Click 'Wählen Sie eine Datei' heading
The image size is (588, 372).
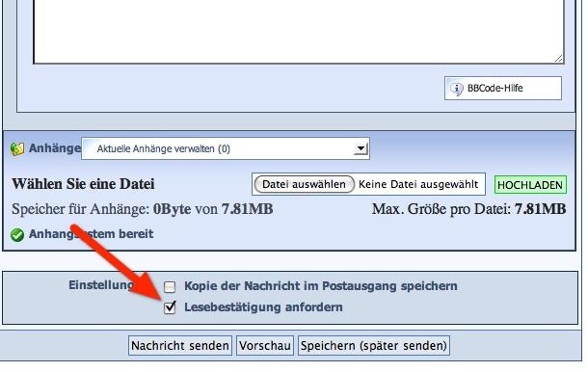[x=83, y=184]
